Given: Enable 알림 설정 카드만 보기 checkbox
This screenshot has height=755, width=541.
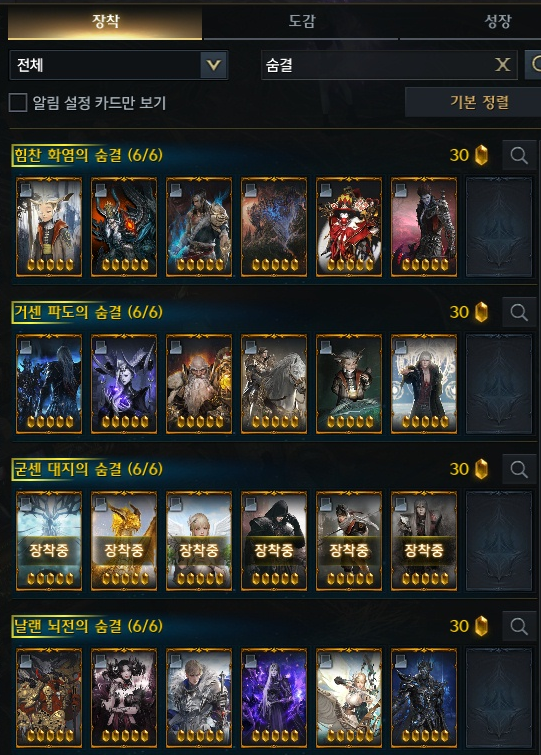Looking at the screenshot, I should pyautogui.click(x=18, y=102).
